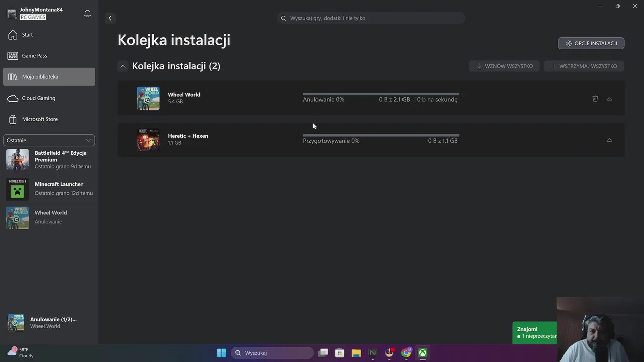Click the Przygotowywanie 0% status text
This screenshot has height=362, width=644.
[x=331, y=141]
